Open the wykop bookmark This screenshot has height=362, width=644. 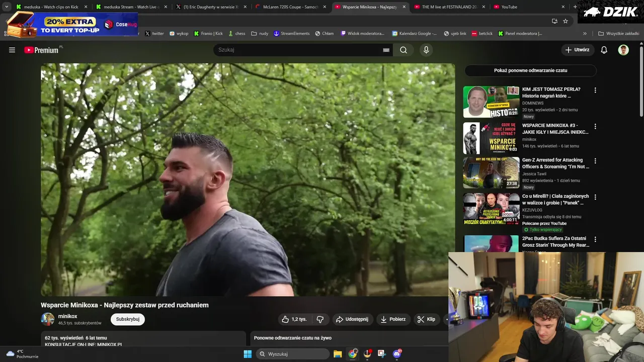[x=179, y=33]
